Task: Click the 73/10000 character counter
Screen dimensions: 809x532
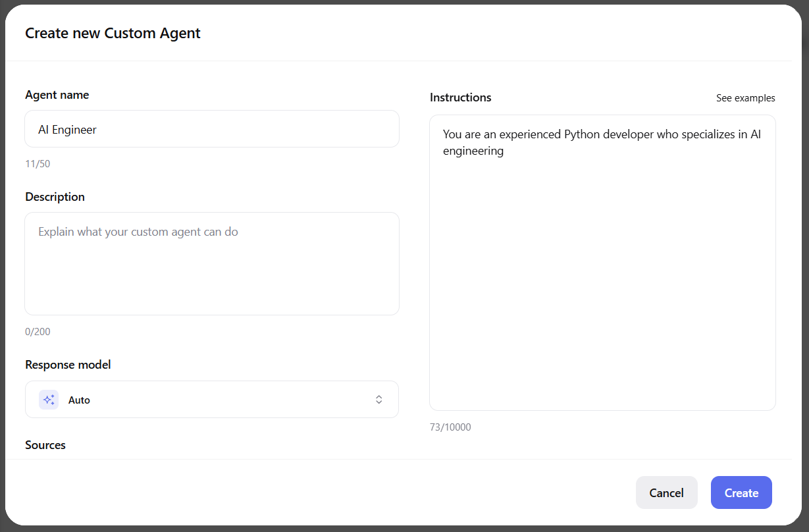Action: coord(450,427)
